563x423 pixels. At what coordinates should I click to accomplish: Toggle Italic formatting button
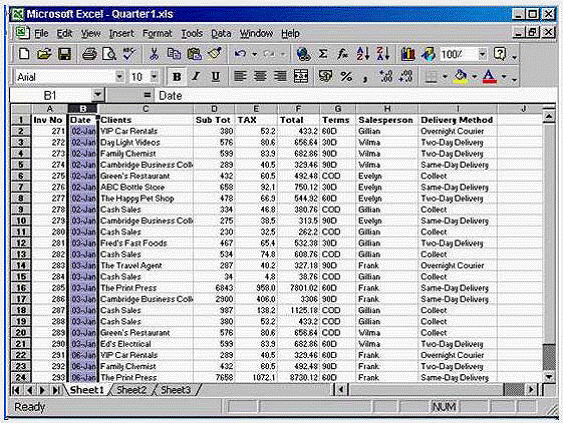pyautogui.click(x=196, y=76)
